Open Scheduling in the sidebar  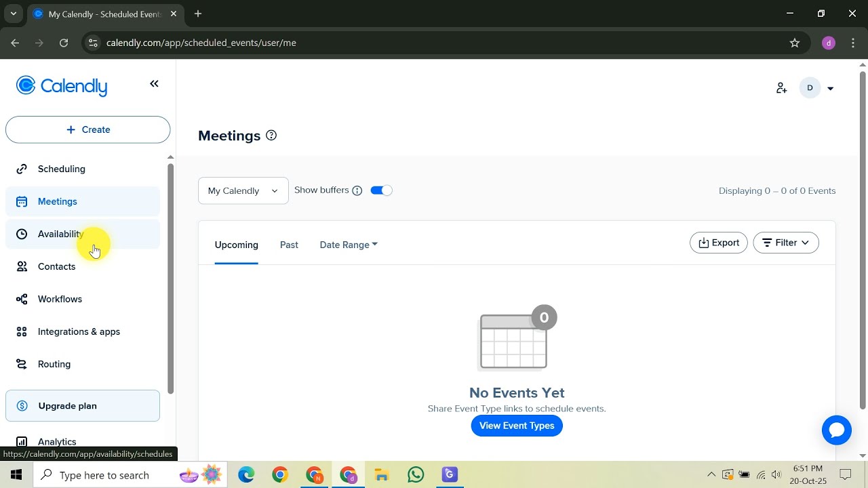click(83, 169)
